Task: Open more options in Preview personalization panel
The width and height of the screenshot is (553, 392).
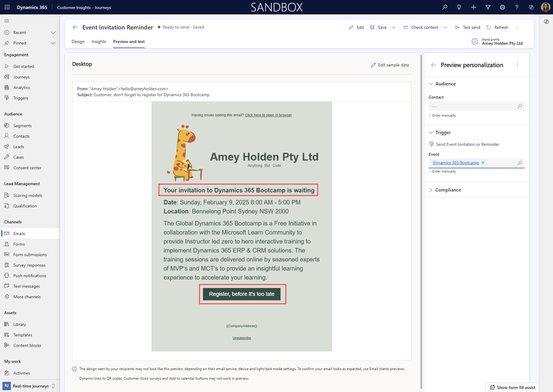Action: click(x=518, y=65)
